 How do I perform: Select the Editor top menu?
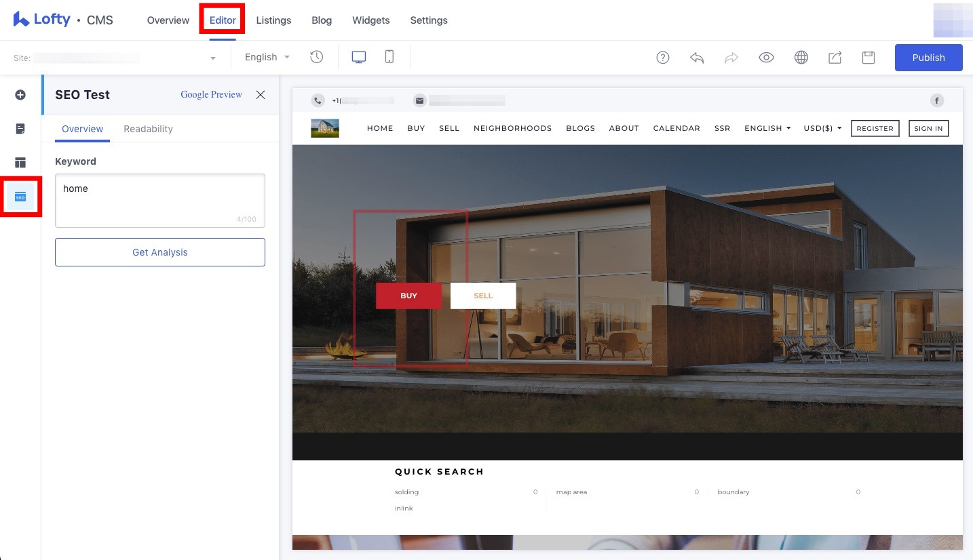pos(223,20)
